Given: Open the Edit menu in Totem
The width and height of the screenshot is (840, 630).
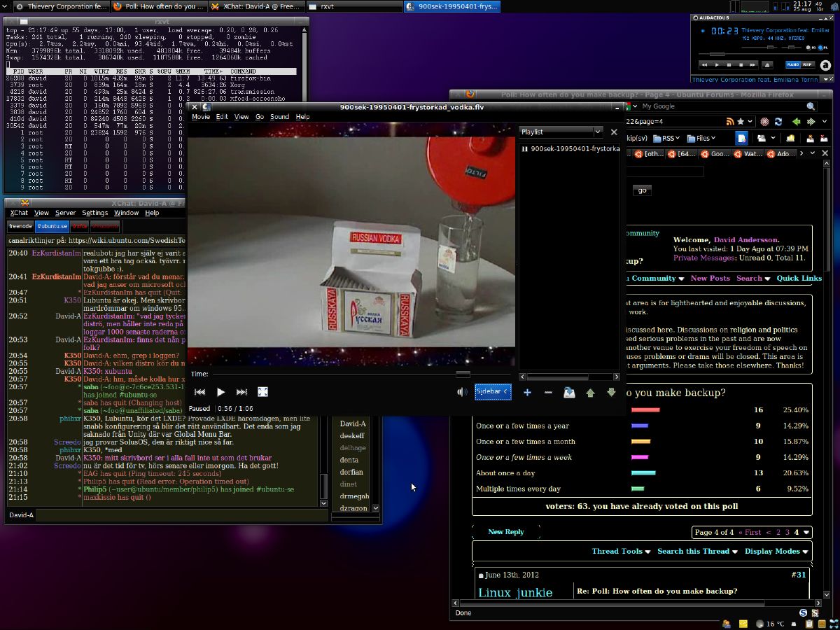Looking at the screenshot, I should tap(222, 117).
